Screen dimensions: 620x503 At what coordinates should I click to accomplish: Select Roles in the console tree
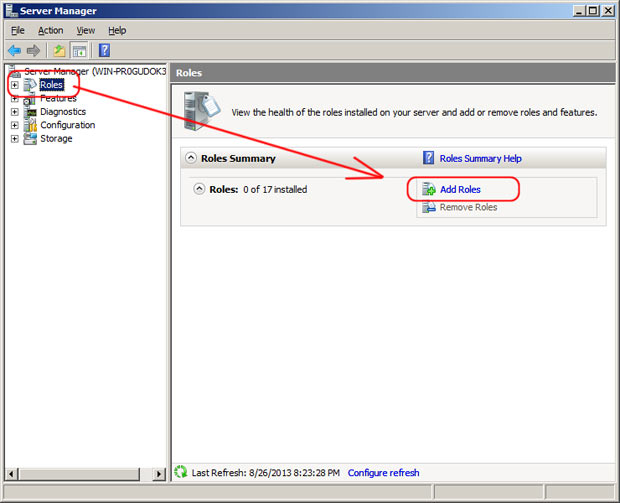[x=51, y=85]
